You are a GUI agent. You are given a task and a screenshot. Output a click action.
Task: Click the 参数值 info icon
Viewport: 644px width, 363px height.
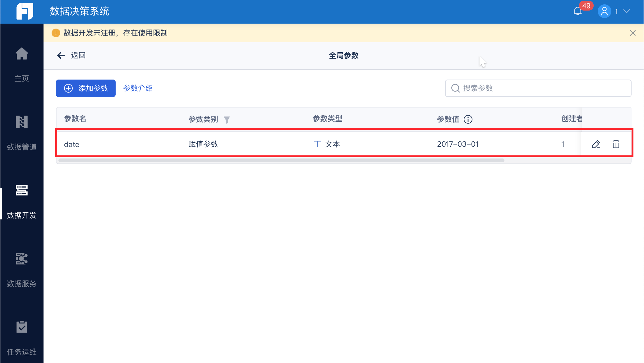pos(468,119)
